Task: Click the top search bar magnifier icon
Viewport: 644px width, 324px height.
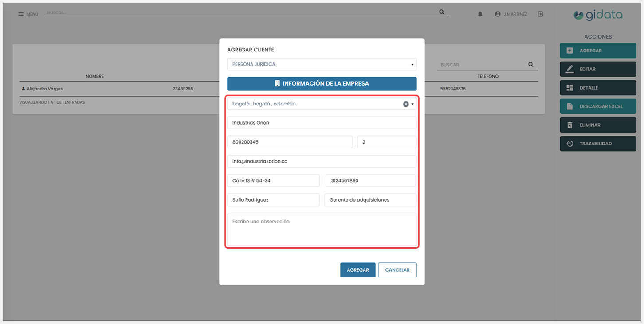Action: tap(441, 12)
